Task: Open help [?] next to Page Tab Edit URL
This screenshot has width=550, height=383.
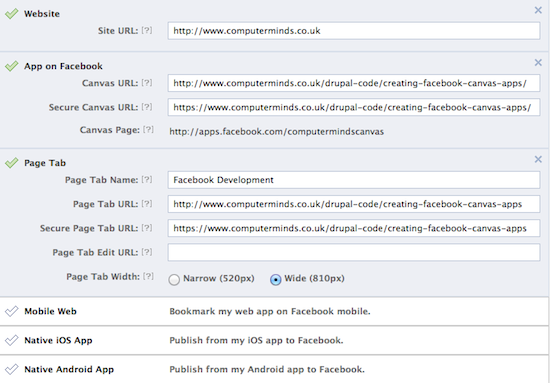Action: pyautogui.click(x=147, y=252)
